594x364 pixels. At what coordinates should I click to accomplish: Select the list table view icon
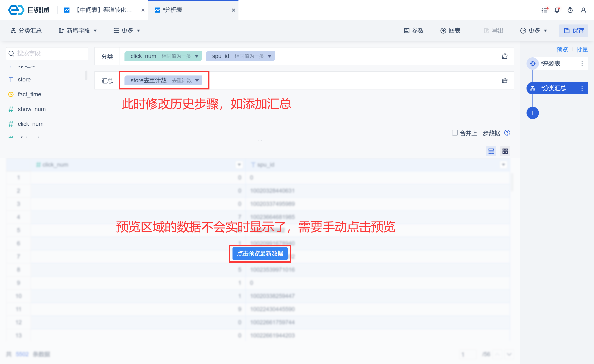tap(491, 151)
